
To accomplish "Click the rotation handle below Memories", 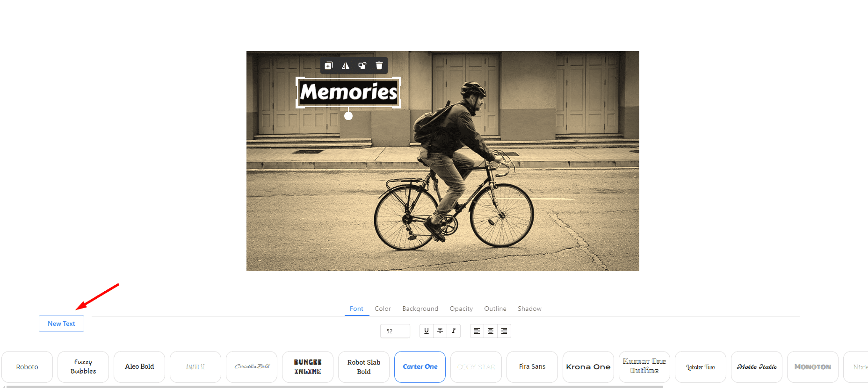I will click(348, 116).
